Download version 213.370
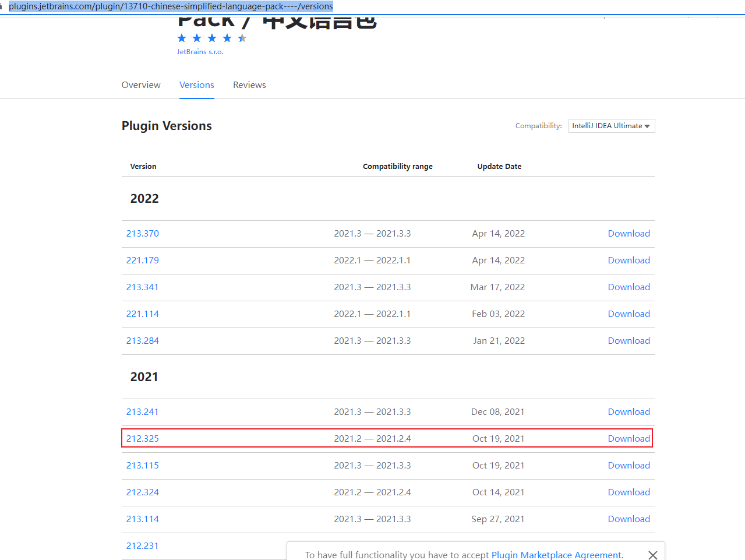745x560 pixels. (x=629, y=234)
